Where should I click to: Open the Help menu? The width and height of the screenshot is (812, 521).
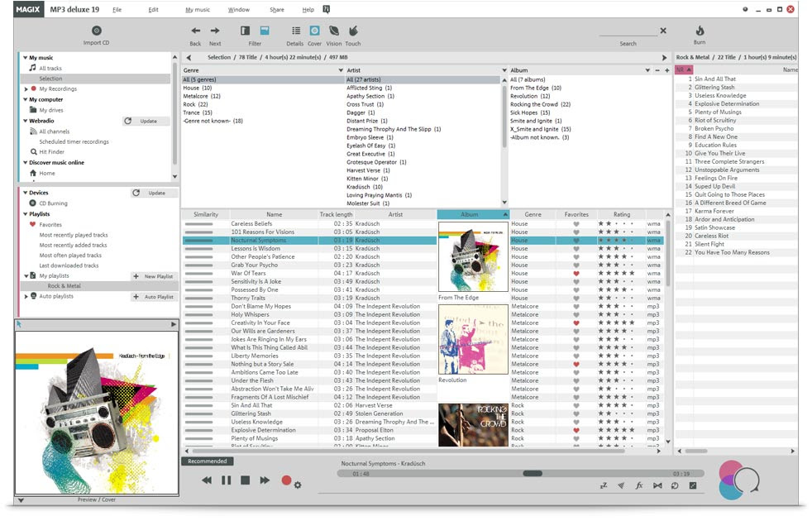point(308,10)
